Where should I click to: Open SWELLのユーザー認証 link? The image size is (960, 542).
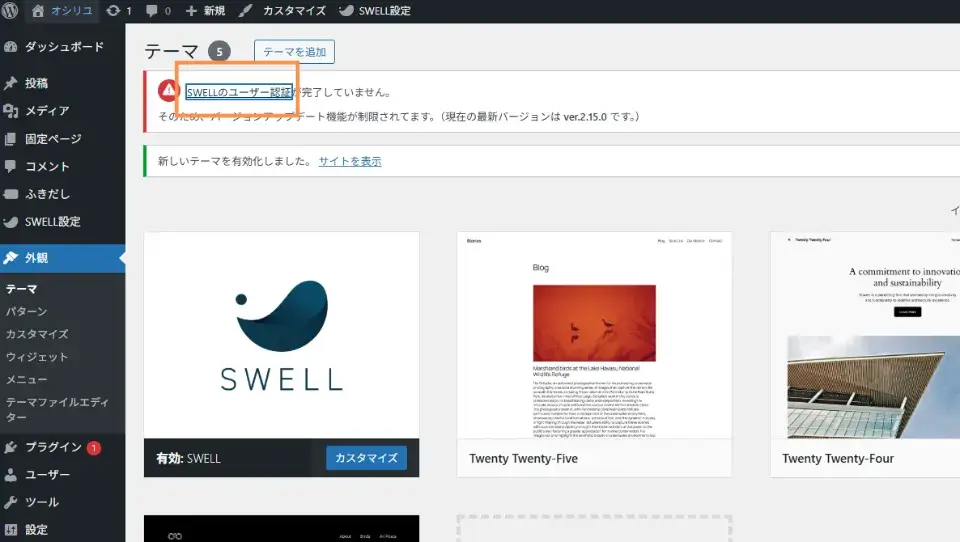(x=239, y=92)
